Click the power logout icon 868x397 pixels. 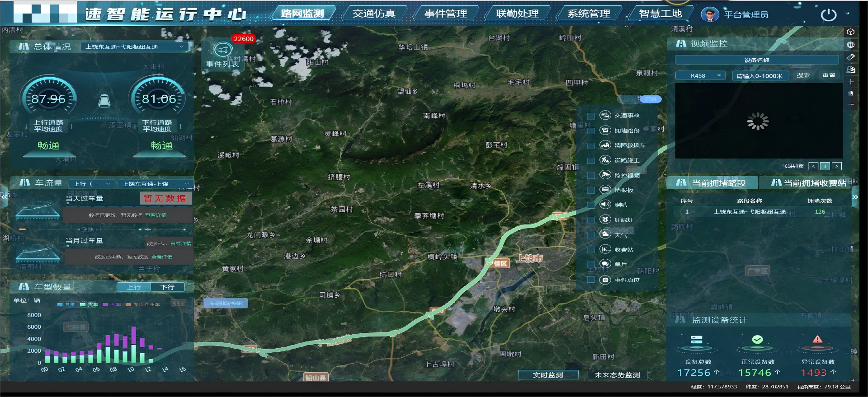coord(828,15)
